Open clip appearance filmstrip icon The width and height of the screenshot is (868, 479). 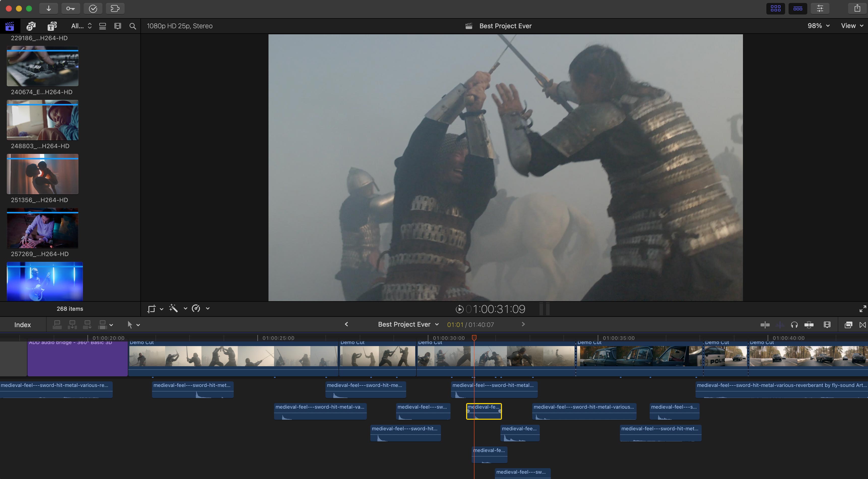tap(117, 26)
